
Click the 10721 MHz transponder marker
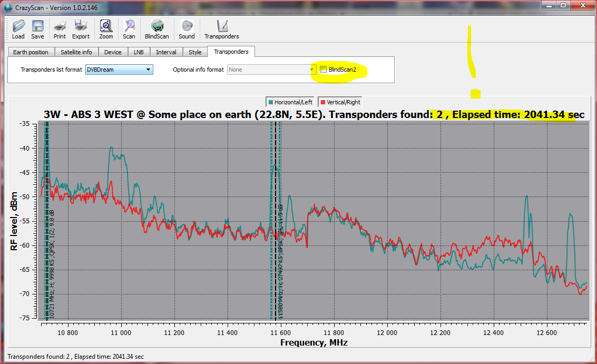coord(47,221)
